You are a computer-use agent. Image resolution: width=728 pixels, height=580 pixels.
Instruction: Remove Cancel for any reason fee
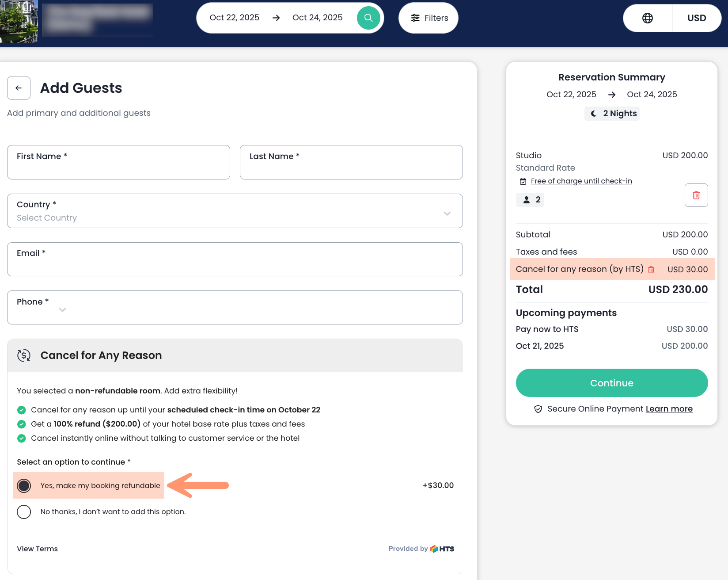coord(651,270)
